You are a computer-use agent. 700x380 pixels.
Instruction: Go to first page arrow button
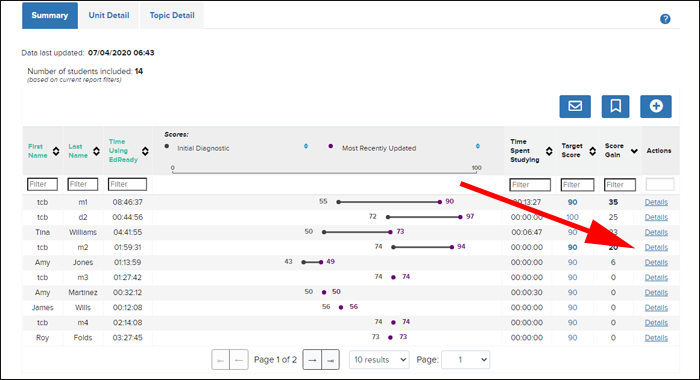pos(221,359)
